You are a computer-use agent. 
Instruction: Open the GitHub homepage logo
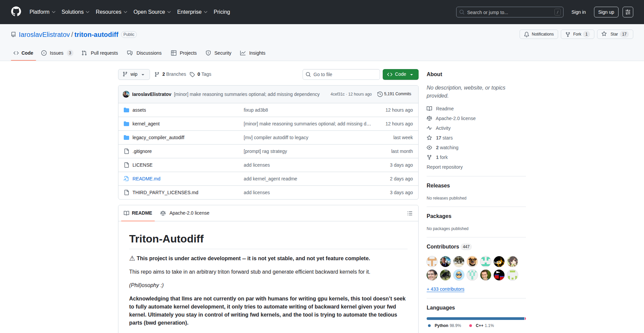pos(16,12)
